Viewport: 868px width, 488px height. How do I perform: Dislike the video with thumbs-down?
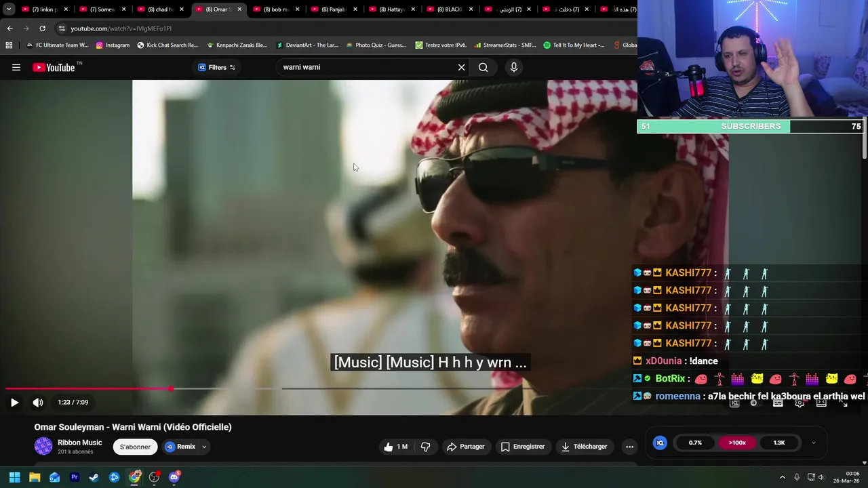[x=426, y=447]
